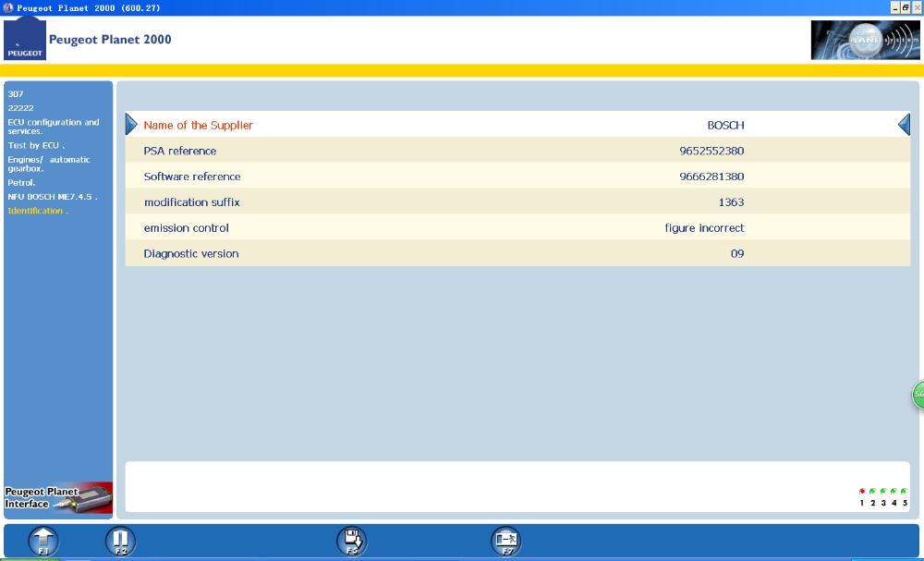The width and height of the screenshot is (924, 561).
Task: Click the left blue arrow on Supplier row
Action: point(131,125)
